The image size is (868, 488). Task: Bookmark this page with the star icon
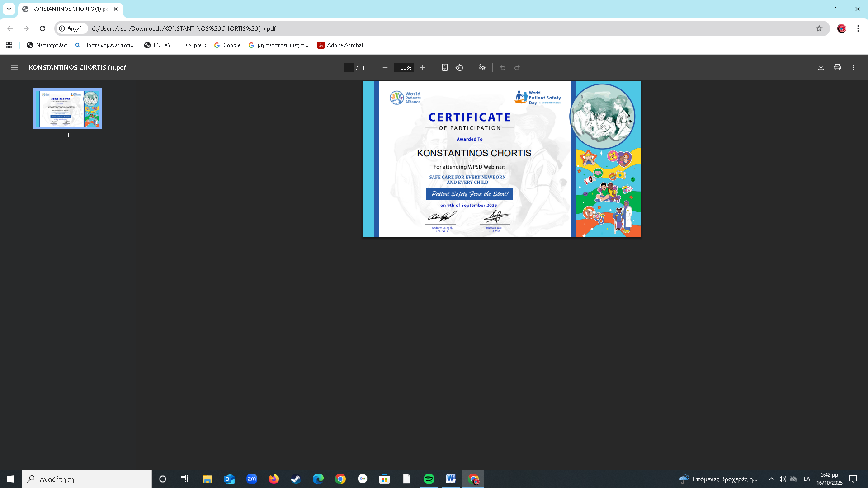click(819, 28)
